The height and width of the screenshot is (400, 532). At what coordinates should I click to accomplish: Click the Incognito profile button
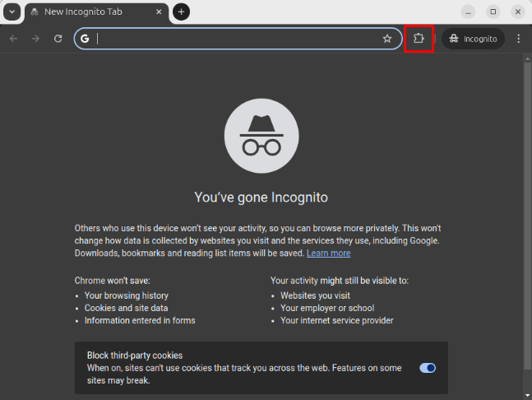[x=474, y=39]
